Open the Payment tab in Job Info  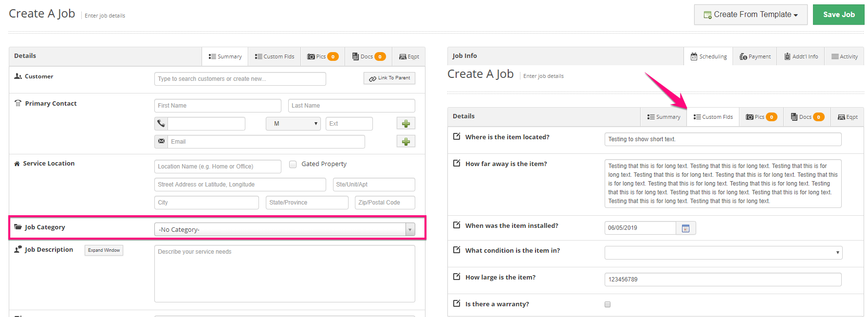[755, 56]
